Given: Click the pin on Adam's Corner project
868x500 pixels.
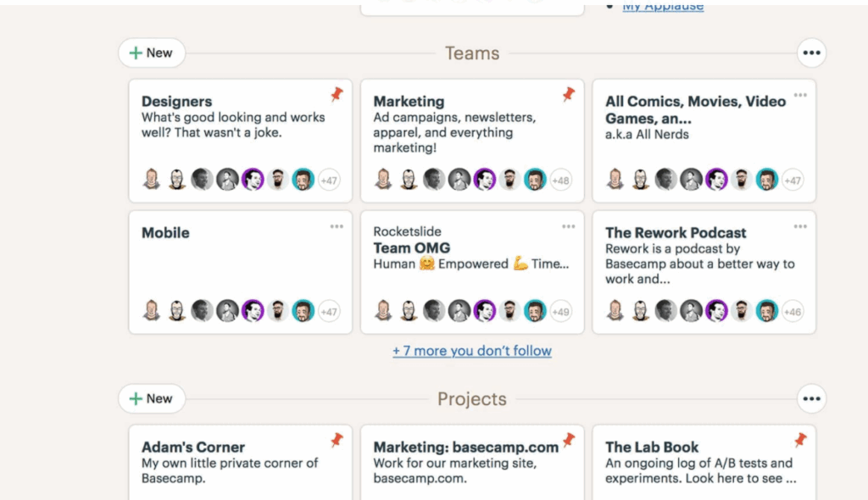Looking at the screenshot, I should 337,442.
